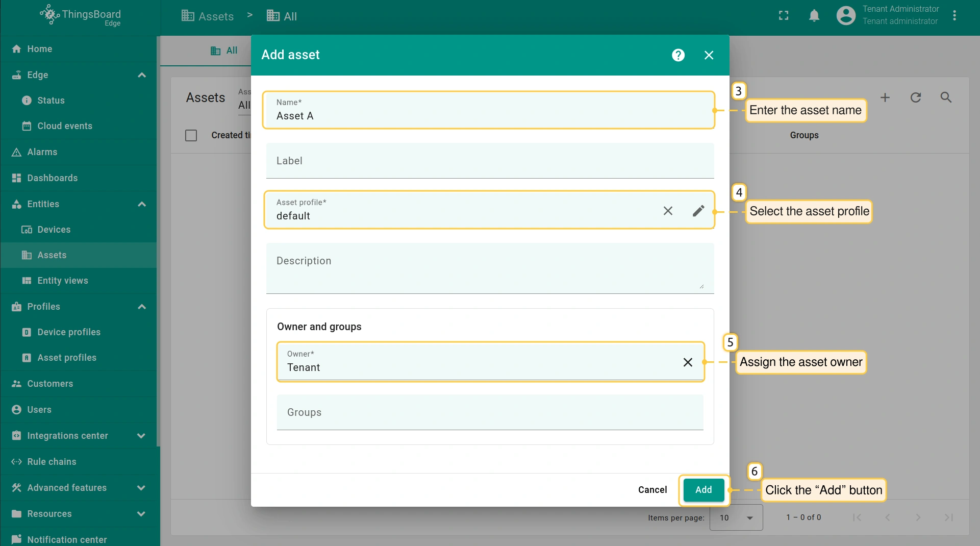Open Dashboards from the sidebar
980x546 pixels.
pyautogui.click(x=53, y=178)
